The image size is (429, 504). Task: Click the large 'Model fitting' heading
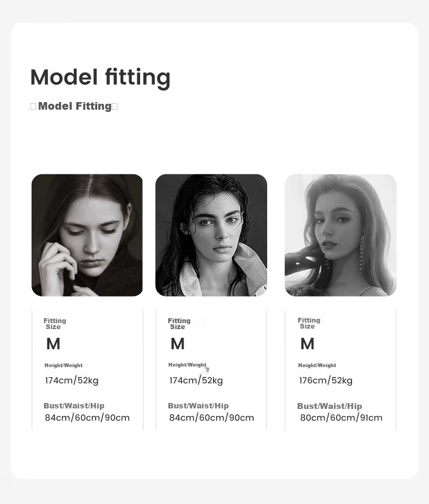(100, 78)
